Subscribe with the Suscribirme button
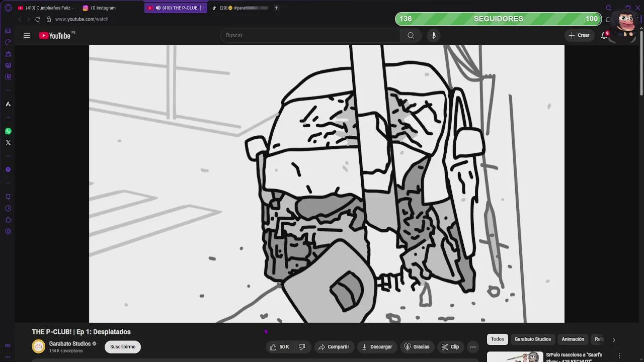This screenshot has width=644, height=362. (123, 347)
